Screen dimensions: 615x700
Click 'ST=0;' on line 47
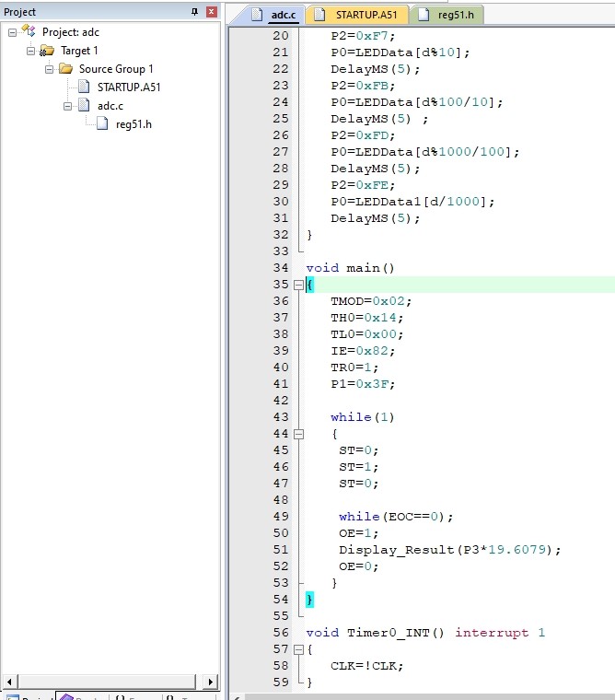pos(358,484)
